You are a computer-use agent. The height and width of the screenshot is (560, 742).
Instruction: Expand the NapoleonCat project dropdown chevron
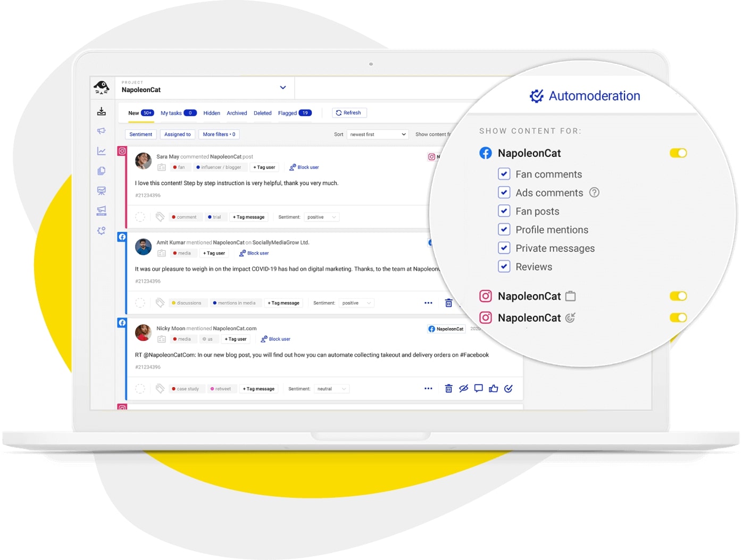coord(283,88)
